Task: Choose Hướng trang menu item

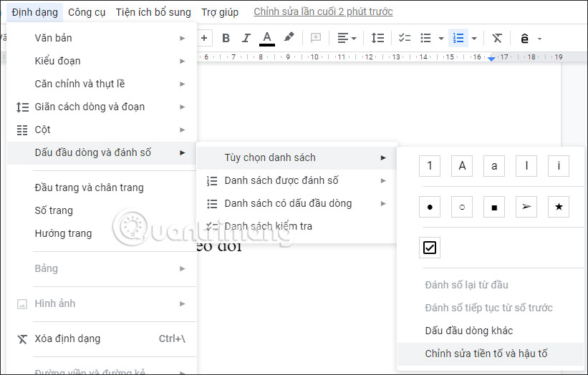Action: pos(102,233)
